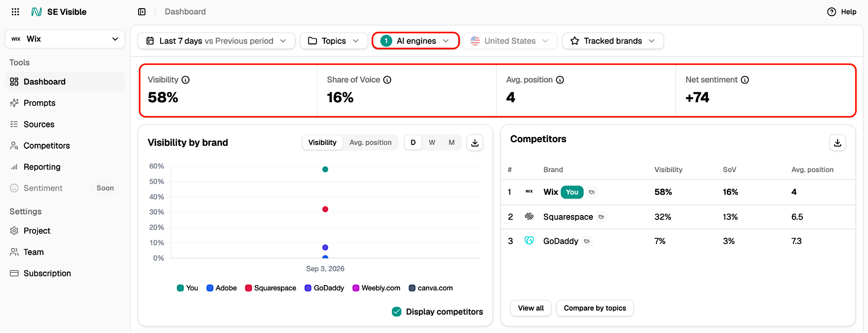868x333 pixels.
Task: Click the GoDaddy purple legend swatch
Action: (308, 288)
